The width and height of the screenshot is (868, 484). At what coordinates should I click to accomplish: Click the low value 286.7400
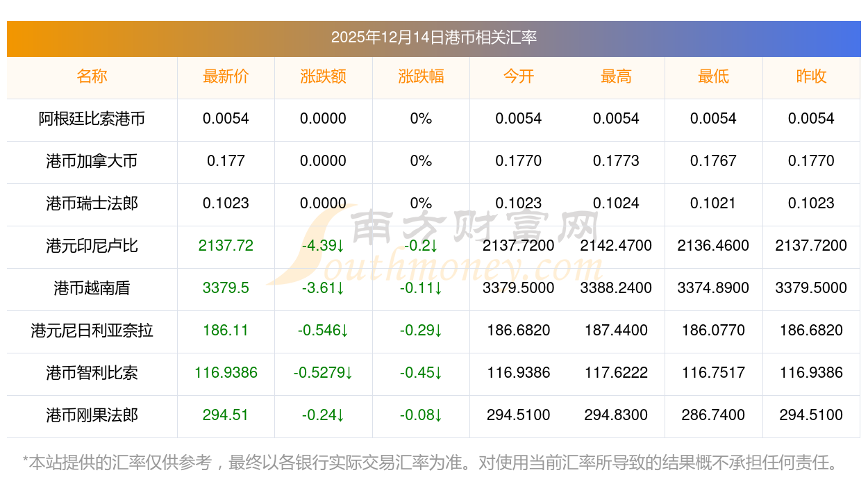[x=713, y=415]
